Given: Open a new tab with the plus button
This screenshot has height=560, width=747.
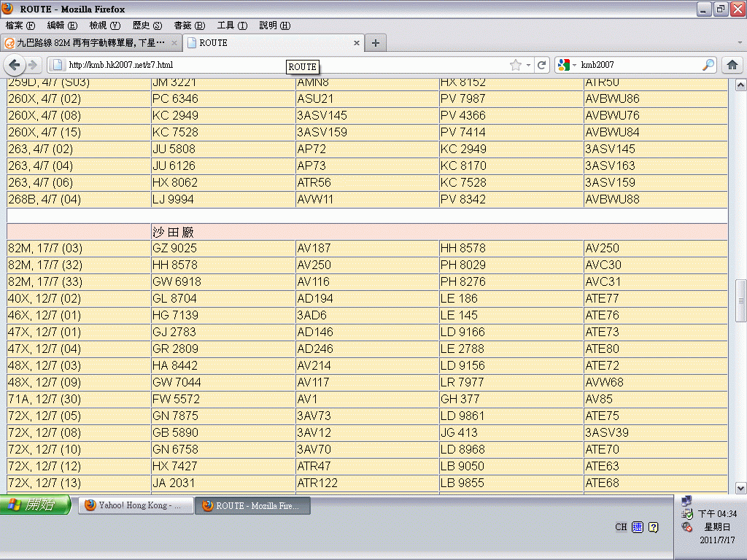Looking at the screenshot, I should tap(376, 43).
